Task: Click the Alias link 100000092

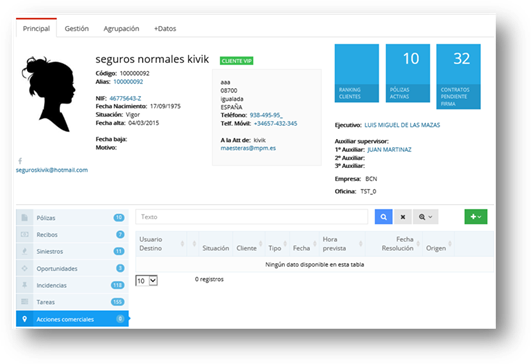Action: [128, 82]
